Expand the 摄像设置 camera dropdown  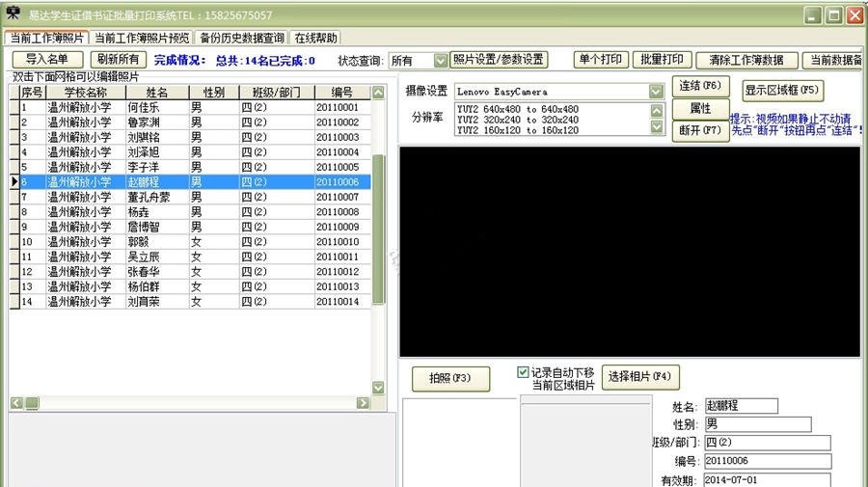click(x=656, y=91)
